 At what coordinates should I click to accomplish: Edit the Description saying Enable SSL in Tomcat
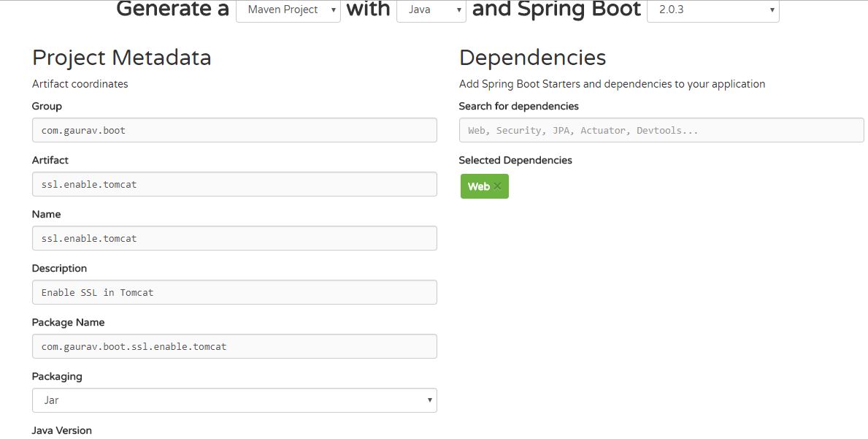(234, 292)
